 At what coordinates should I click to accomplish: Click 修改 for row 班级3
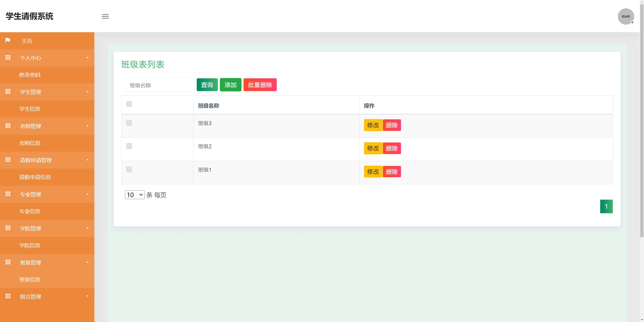[373, 125]
